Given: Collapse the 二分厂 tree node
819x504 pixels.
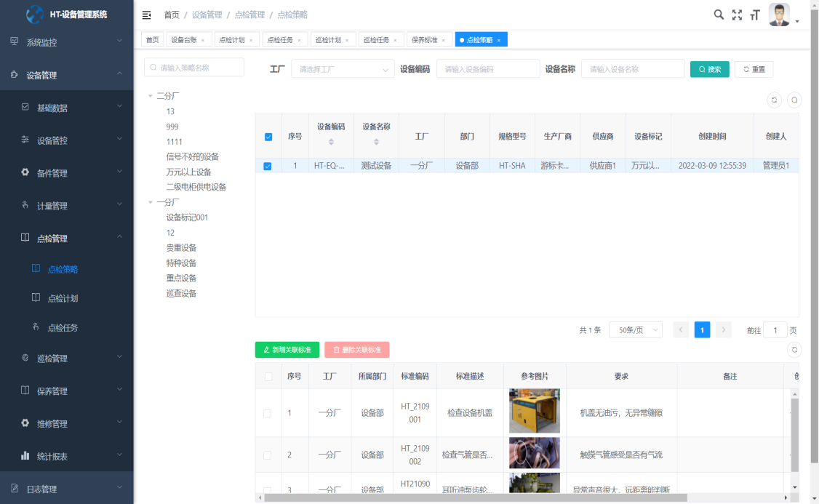Looking at the screenshot, I should [151, 96].
